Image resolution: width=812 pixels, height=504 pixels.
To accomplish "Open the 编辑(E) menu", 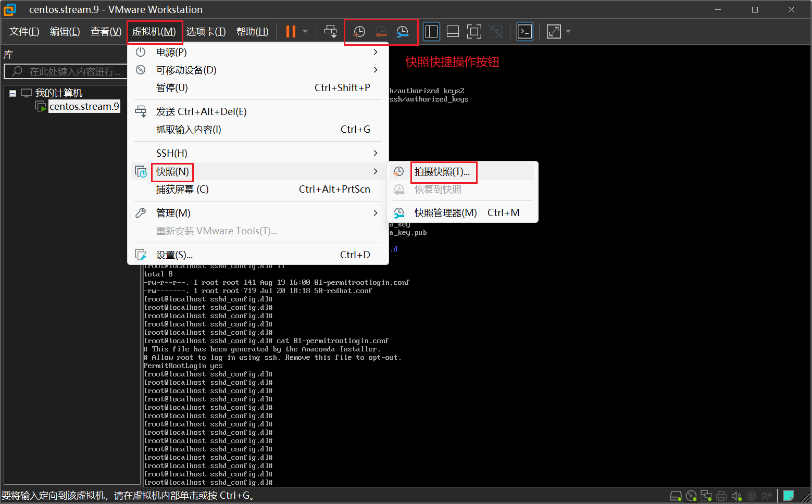I will point(65,32).
